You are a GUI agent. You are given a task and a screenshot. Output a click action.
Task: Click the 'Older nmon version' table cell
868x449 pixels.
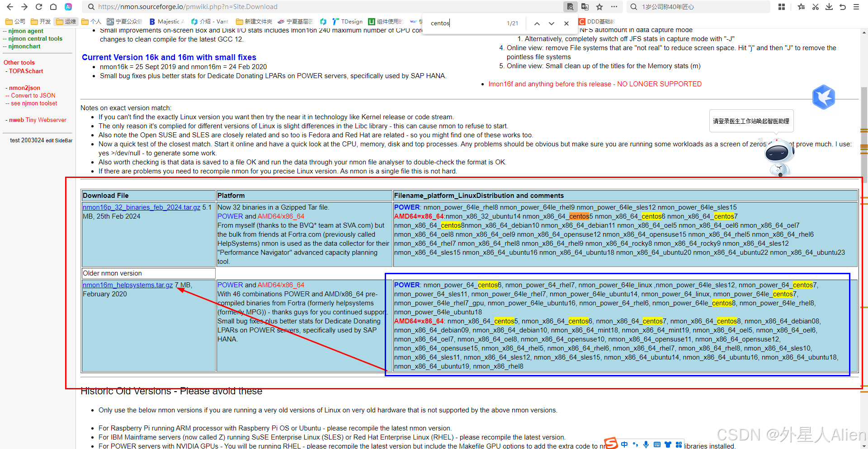pos(149,273)
